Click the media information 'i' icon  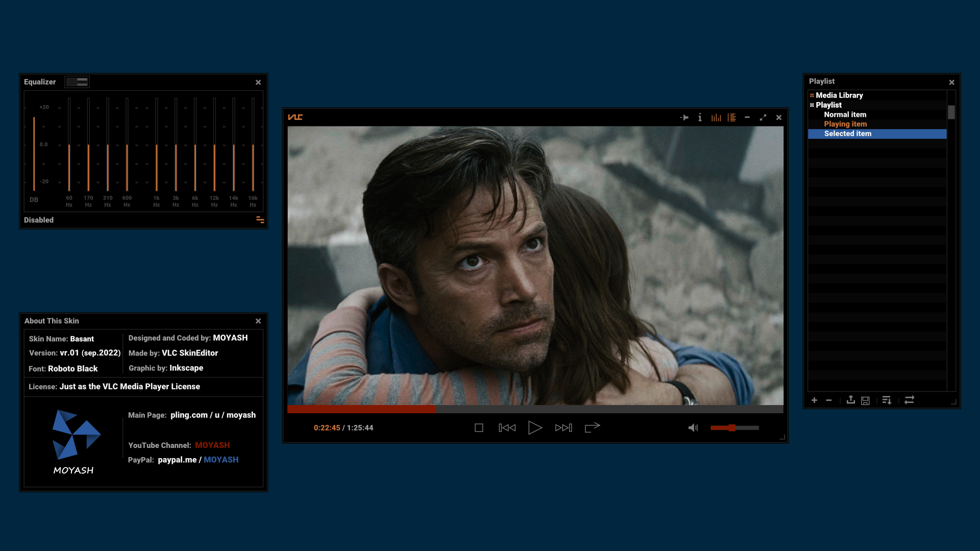click(x=699, y=117)
